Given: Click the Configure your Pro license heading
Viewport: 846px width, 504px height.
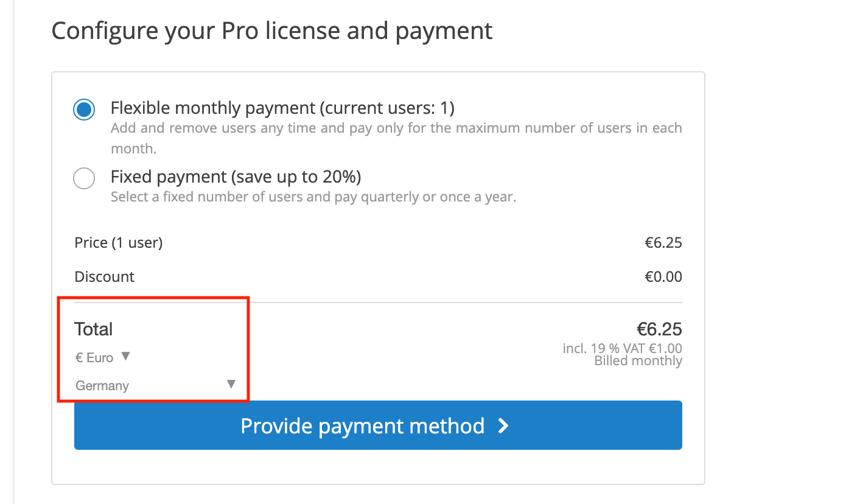Looking at the screenshot, I should [x=272, y=30].
